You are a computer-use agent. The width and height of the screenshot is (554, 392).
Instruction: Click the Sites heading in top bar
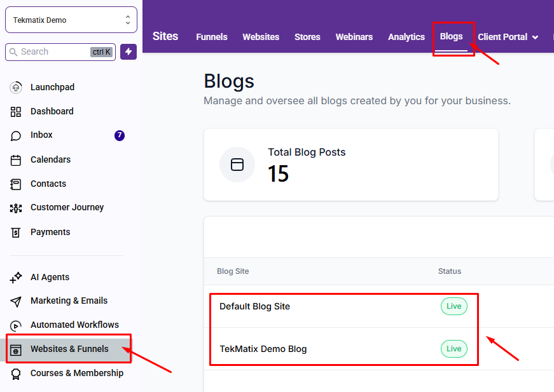(165, 36)
